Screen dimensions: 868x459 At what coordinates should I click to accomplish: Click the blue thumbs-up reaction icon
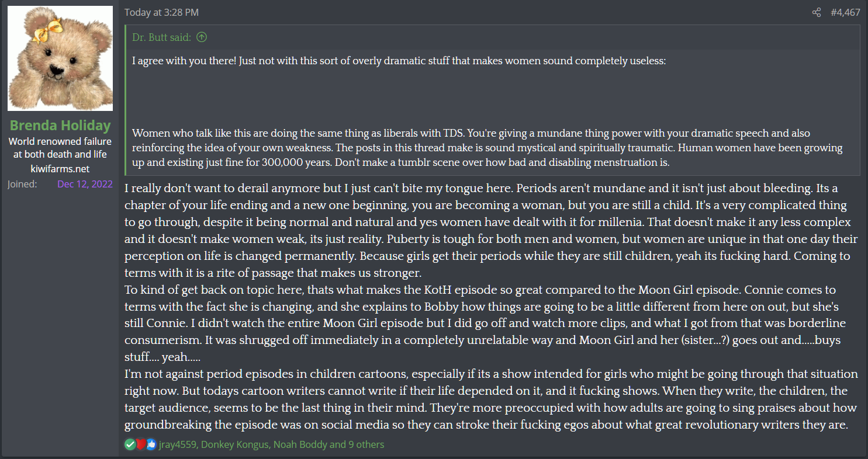tap(151, 444)
